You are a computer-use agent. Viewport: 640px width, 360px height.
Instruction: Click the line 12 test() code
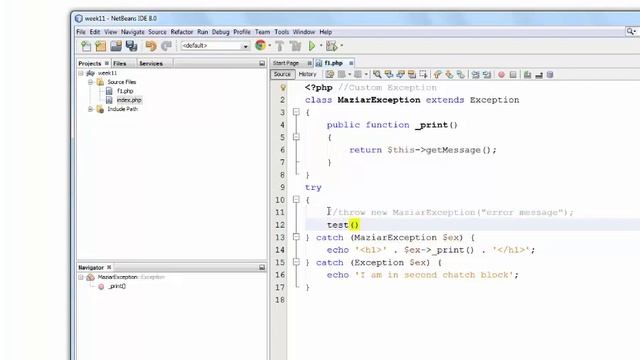tap(343, 225)
